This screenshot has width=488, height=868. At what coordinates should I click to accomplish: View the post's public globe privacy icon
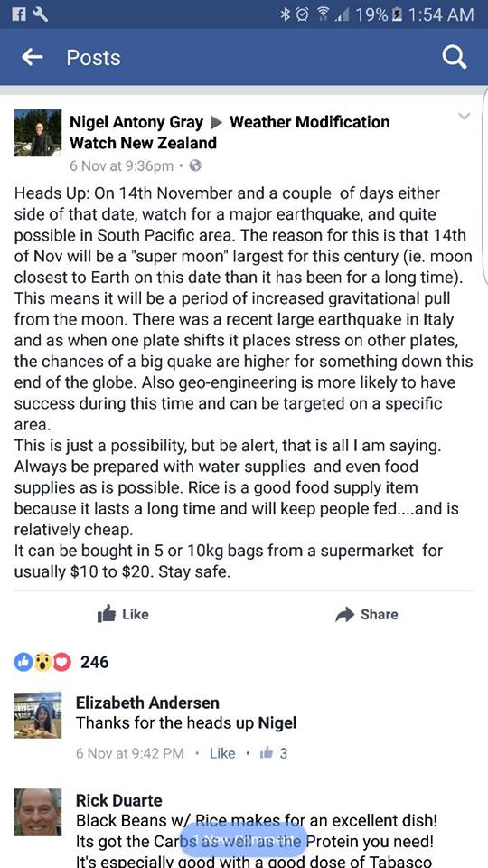click(x=195, y=165)
